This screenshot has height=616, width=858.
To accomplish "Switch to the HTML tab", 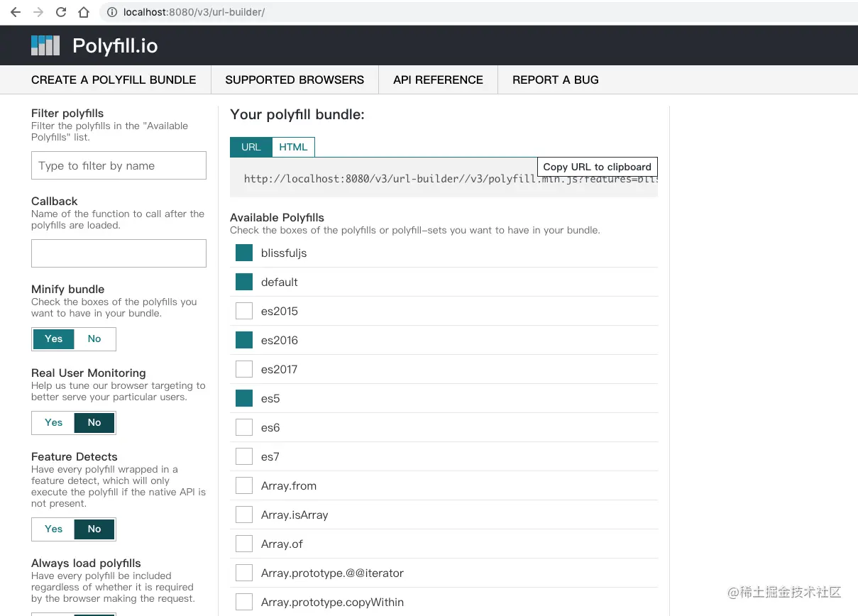I will (293, 147).
